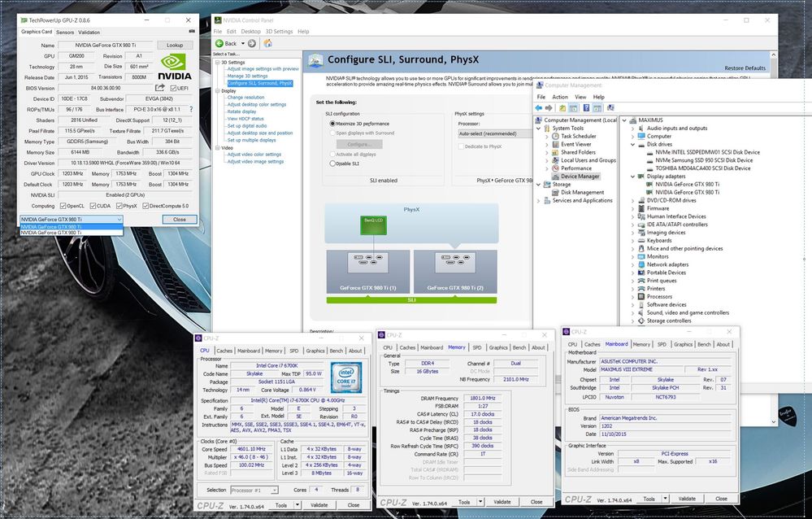
Task: Collapse the 3D Settings tree node
Action: pos(218,62)
